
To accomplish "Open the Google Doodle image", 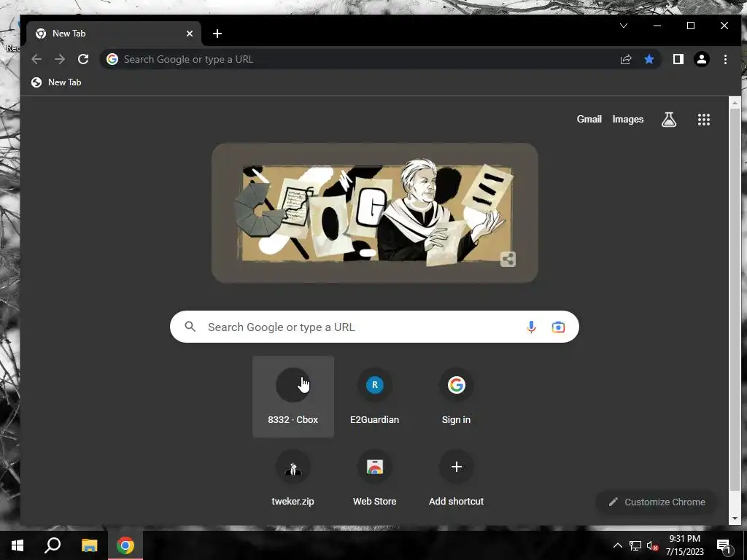I will point(375,213).
